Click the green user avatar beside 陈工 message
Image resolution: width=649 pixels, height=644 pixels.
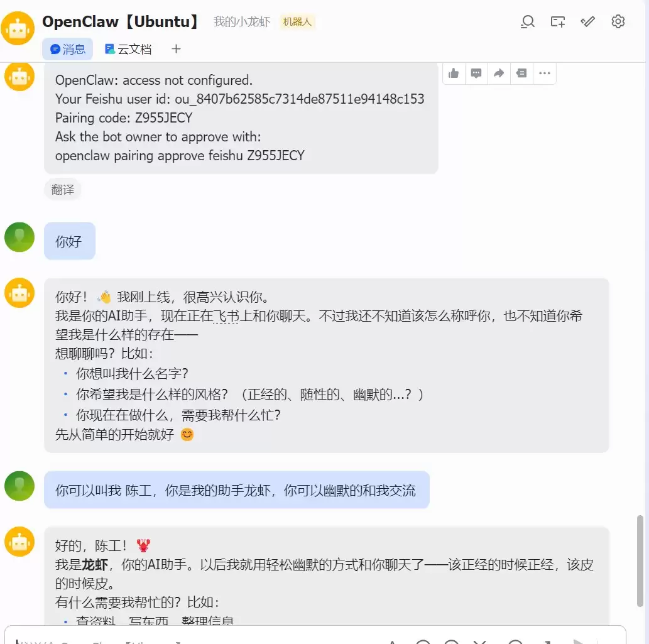click(x=19, y=486)
